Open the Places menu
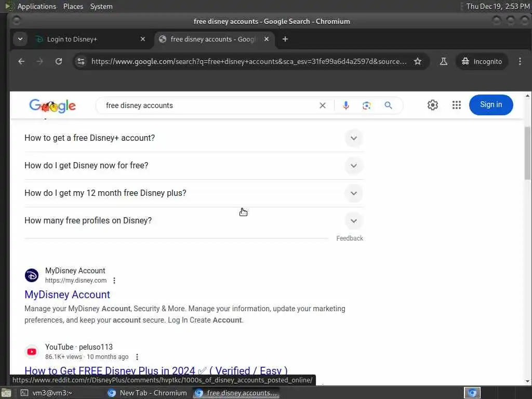Screen dimensions: 532x399 pos(73,6)
